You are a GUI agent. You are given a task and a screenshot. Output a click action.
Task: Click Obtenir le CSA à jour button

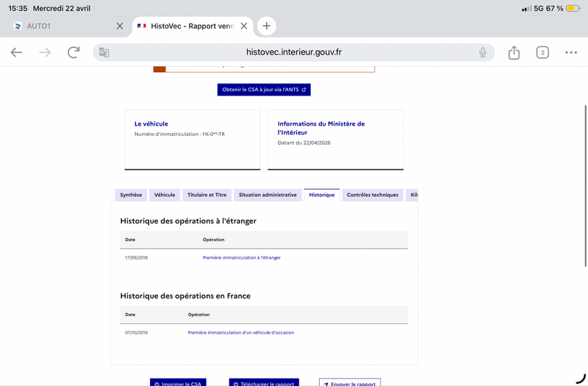coord(264,90)
